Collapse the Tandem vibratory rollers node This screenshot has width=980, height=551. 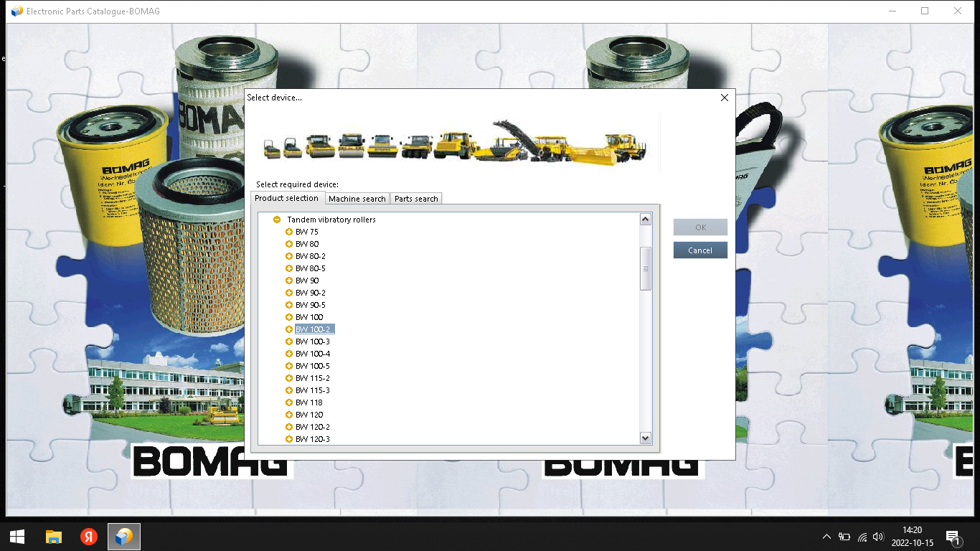coord(277,220)
